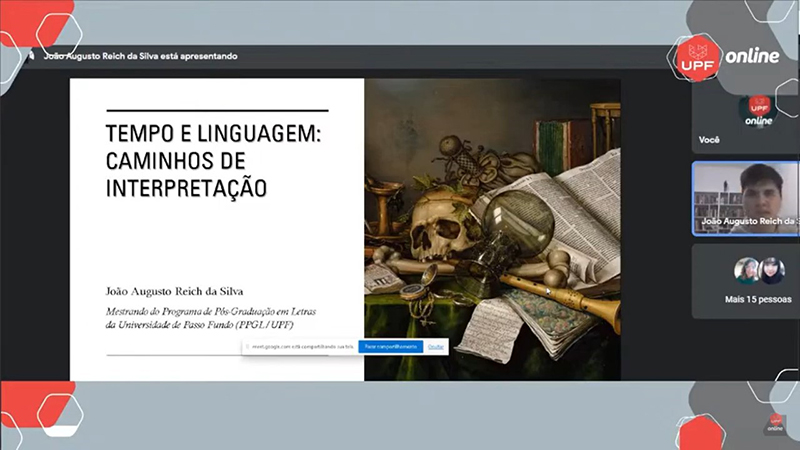Click the vanitas skull painting on slide
Image resolution: width=800 pixels, height=450 pixels.
click(x=492, y=229)
